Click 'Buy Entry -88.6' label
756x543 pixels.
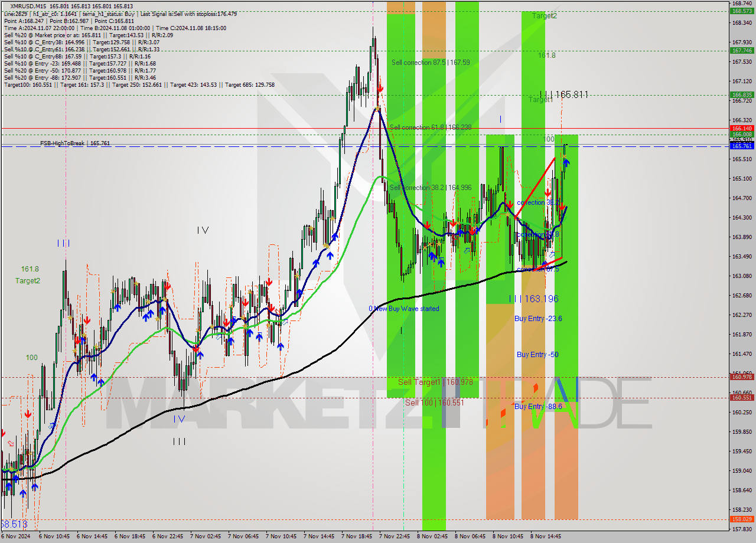click(x=538, y=407)
